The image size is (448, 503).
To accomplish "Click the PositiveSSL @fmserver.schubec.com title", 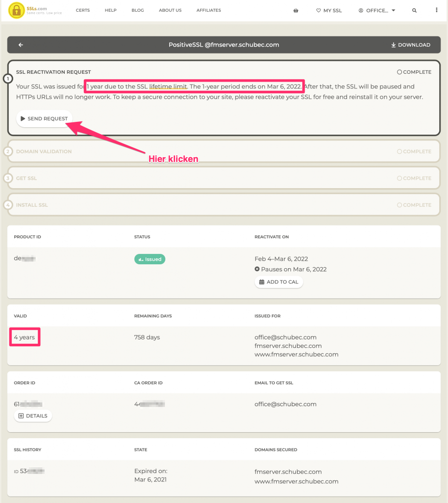I will tap(224, 45).
